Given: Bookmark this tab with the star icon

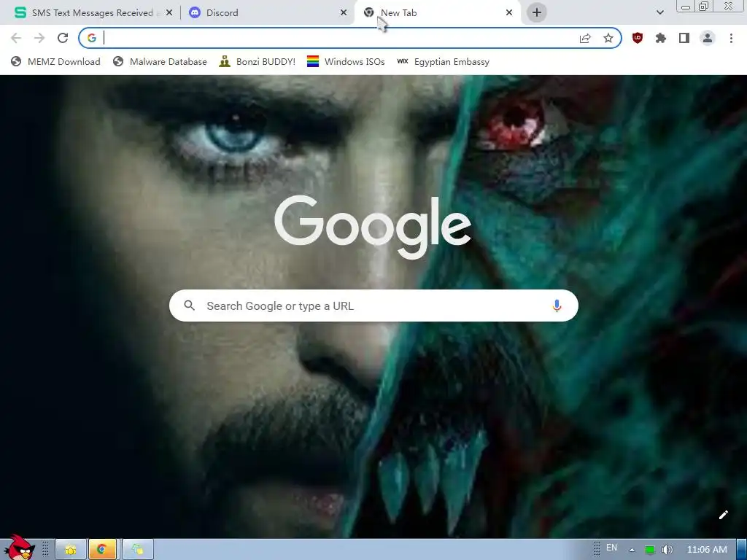Looking at the screenshot, I should point(608,38).
